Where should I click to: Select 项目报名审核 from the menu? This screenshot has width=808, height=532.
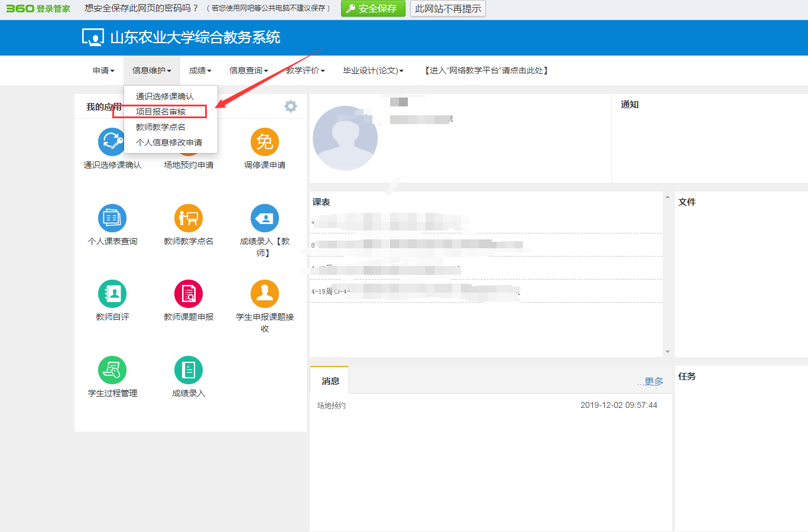coord(161,112)
